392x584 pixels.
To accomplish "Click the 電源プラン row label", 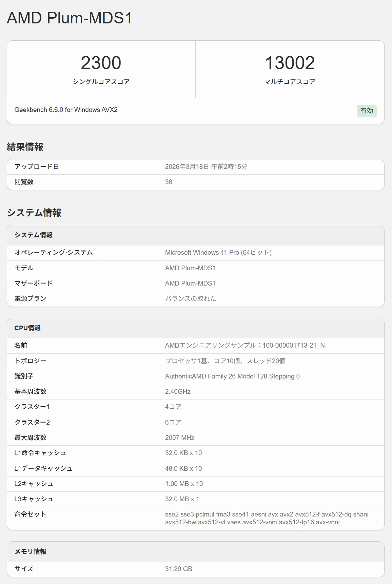I will pyautogui.click(x=30, y=298).
